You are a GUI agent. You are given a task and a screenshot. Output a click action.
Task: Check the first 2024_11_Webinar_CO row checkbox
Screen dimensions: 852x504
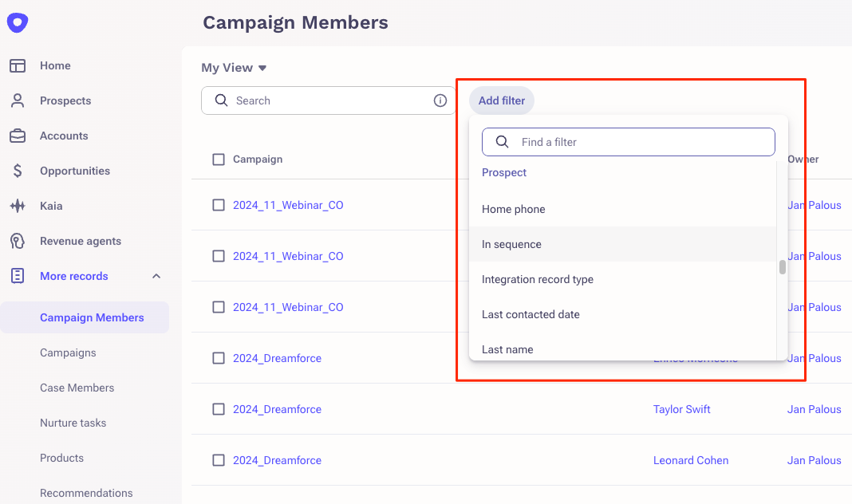coord(219,205)
